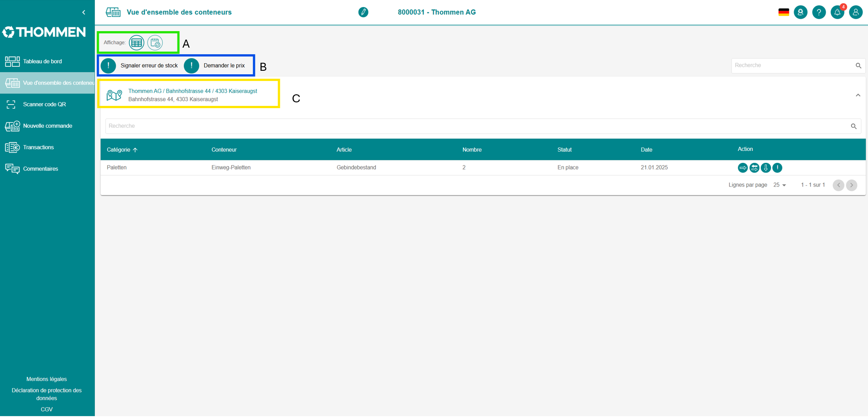Click the right-arrow action icon for Paletten
Image resolution: width=868 pixels, height=417 pixels.
click(743, 168)
